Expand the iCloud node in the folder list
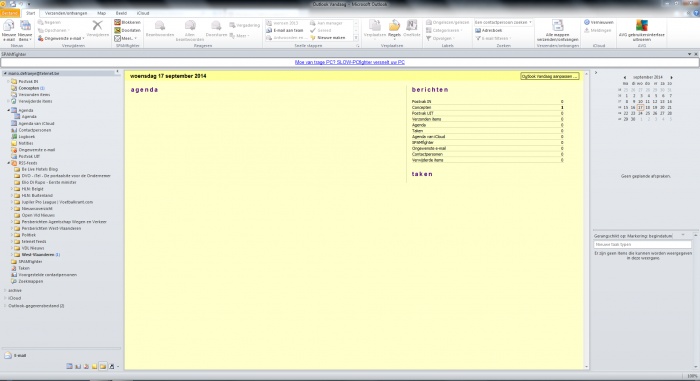This screenshot has height=381, width=700. coord(5,298)
